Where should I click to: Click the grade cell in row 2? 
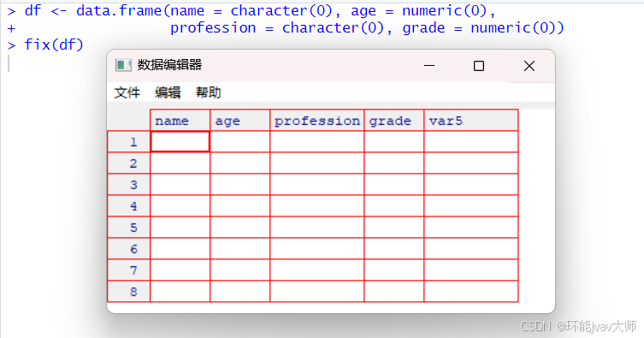coord(394,163)
